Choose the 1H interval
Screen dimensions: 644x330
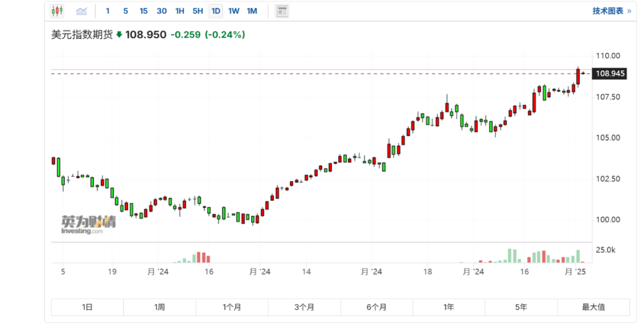[179, 11]
